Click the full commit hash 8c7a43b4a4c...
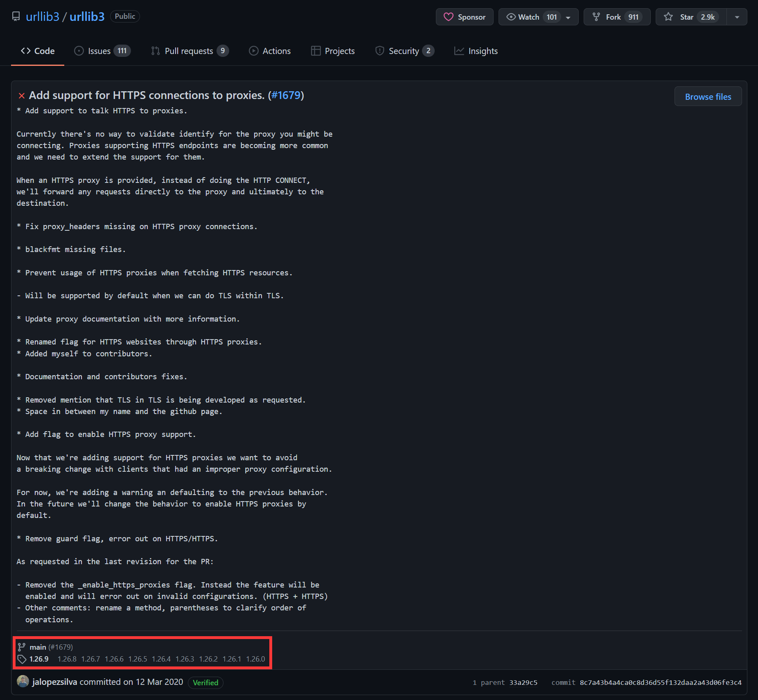 [x=661, y=682]
